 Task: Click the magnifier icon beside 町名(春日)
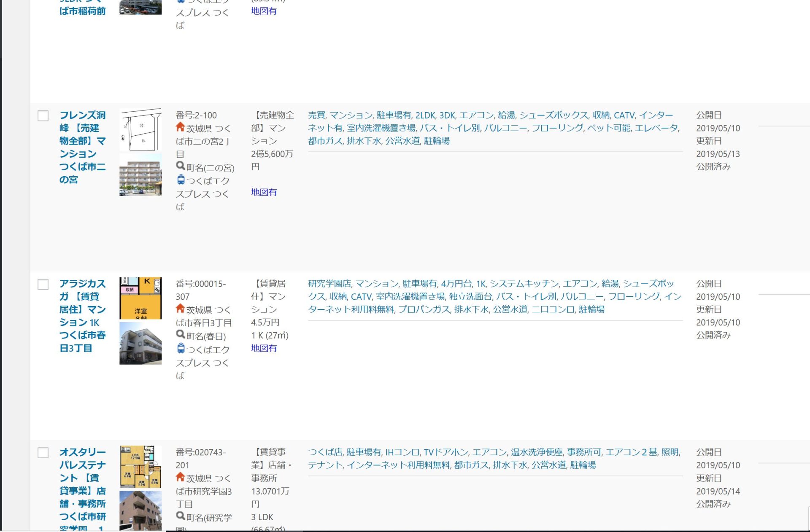(x=181, y=335)
